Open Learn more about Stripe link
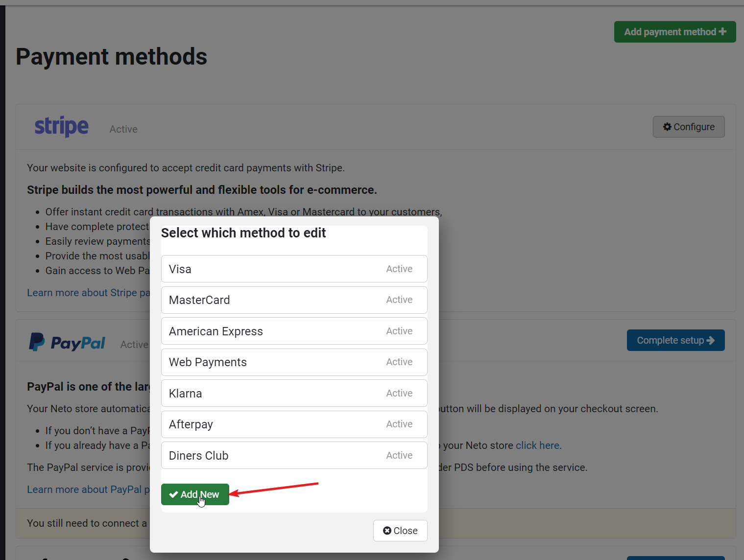Viewport: 744px width, 560px height. coord(88,293)
